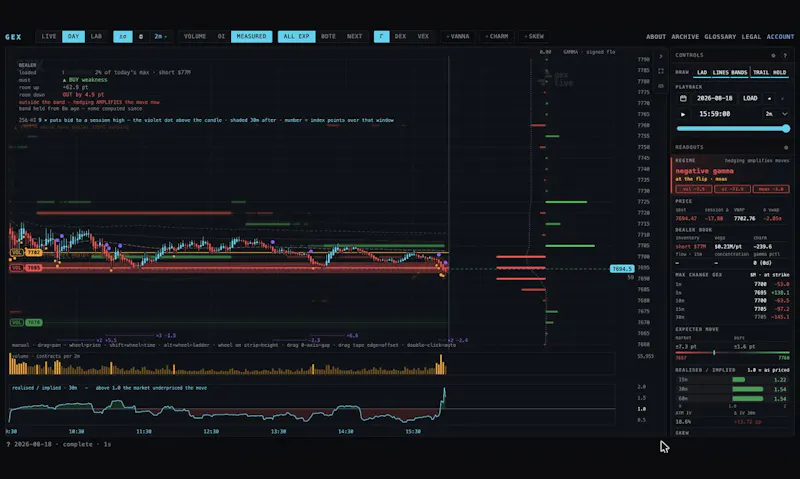
Task: Click the VOL 7702 level label
Action: (26, 253)
